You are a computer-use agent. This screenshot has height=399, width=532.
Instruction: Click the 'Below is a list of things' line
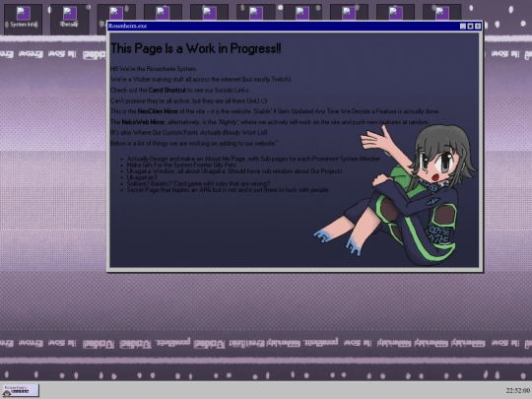[x=194, y=143]
